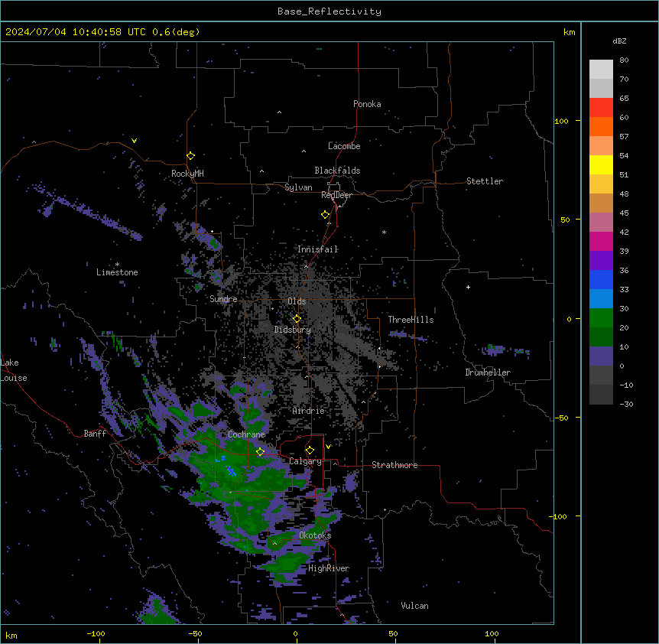This screenshot has height=644, width=659.
Task: Click the ThreeHills city label
Action: [x=411, y=320]
